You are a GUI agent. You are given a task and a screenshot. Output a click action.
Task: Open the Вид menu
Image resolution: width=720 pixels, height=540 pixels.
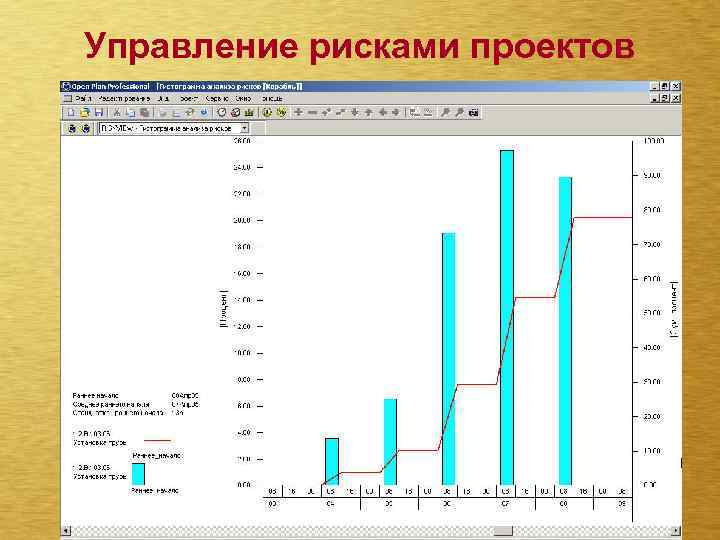pos(163,99)
